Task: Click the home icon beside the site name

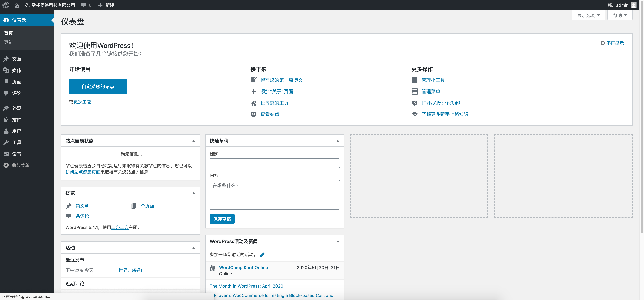Action: (17, 5)
